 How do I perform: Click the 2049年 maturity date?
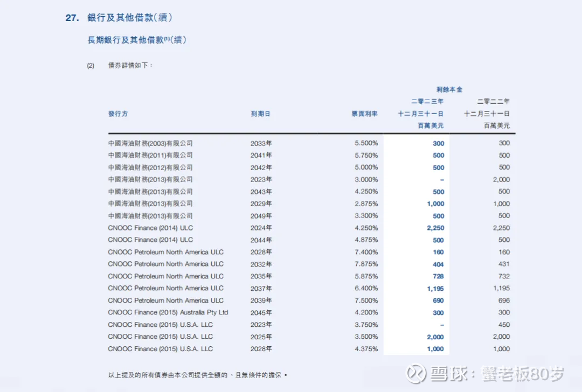tap(261, 216)
